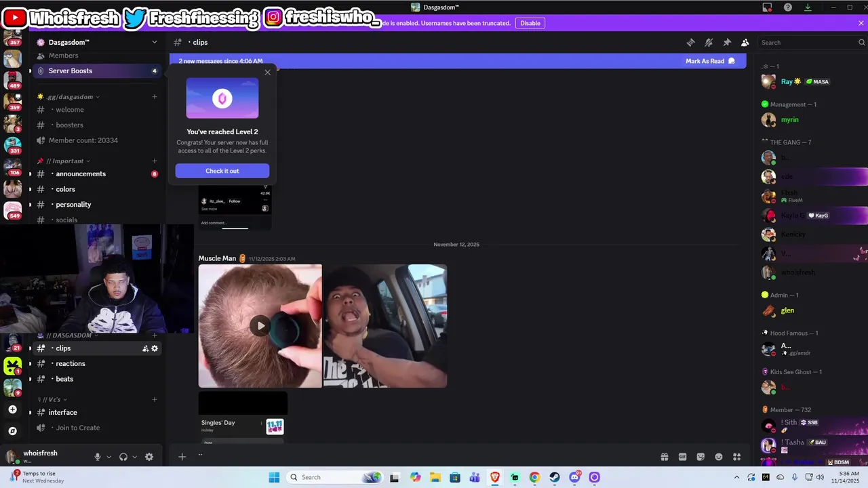Open the emoji picker

(719, 457)
